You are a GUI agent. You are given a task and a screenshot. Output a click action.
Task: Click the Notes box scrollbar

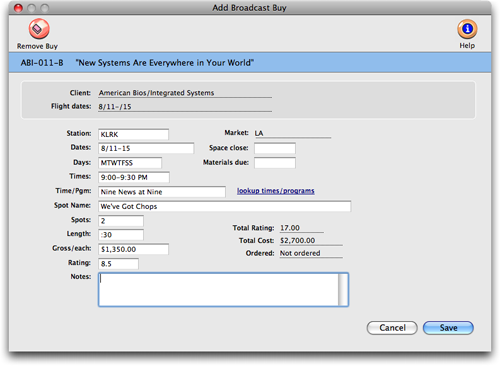(x=343, y=290)
